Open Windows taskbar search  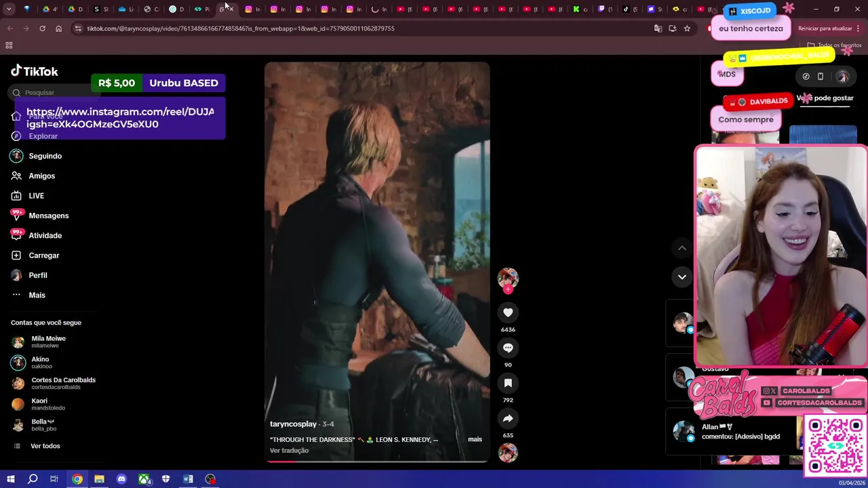pyautogui.click(x=32, y=479)
